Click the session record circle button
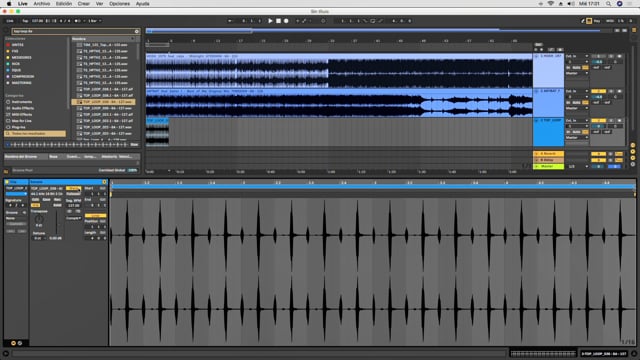The image size is (640, 360). (x=323, y=21)
